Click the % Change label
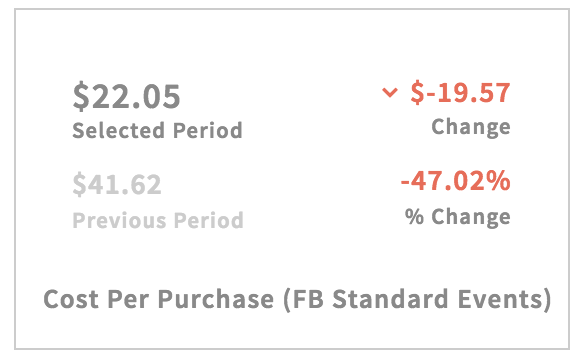 [x=458, y=217]
